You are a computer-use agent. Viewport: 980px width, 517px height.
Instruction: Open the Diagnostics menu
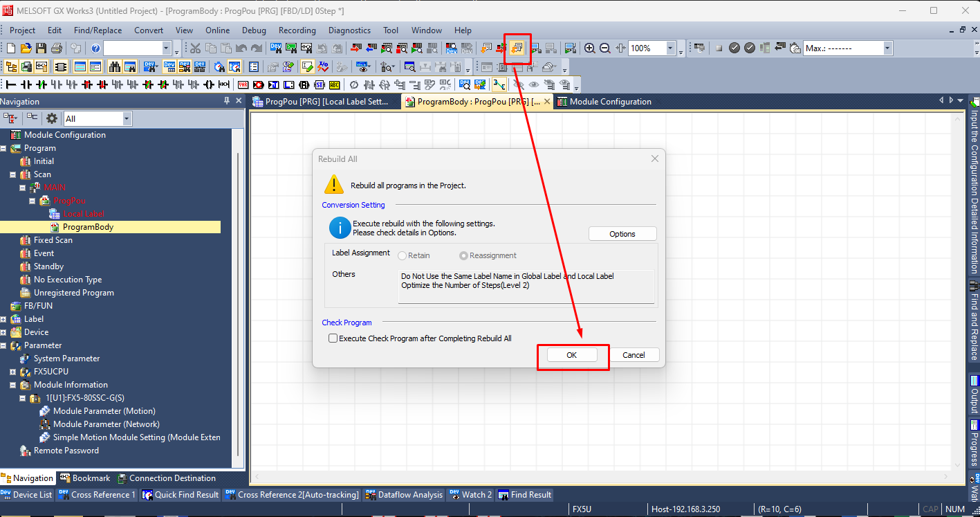pyautogui.click(x=349, y=30)
